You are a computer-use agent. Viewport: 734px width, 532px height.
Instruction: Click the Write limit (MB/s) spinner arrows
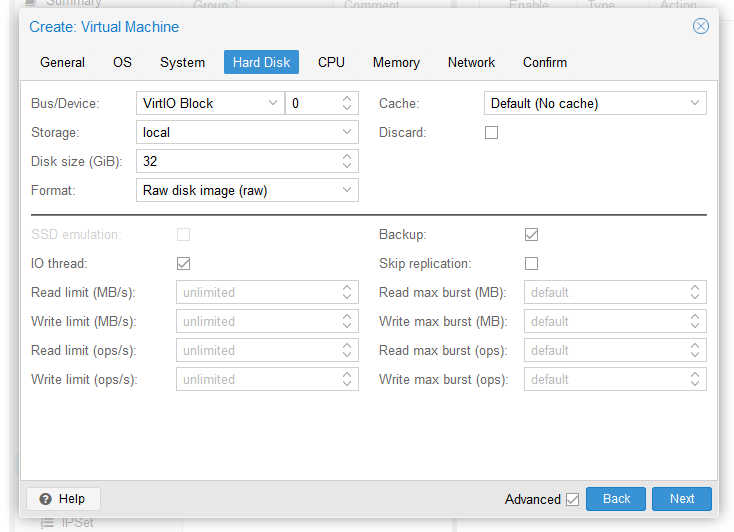click(346, 322)
